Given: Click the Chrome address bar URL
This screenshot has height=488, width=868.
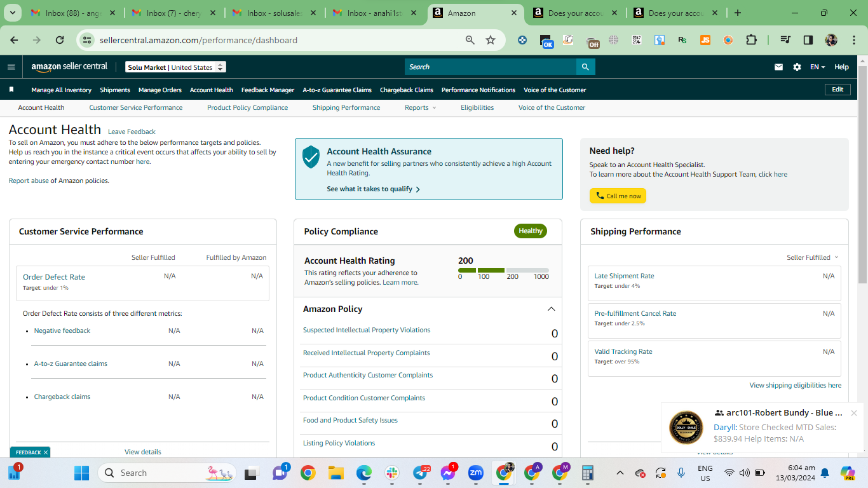Looking at the screenshot, I should pos(198,40).
